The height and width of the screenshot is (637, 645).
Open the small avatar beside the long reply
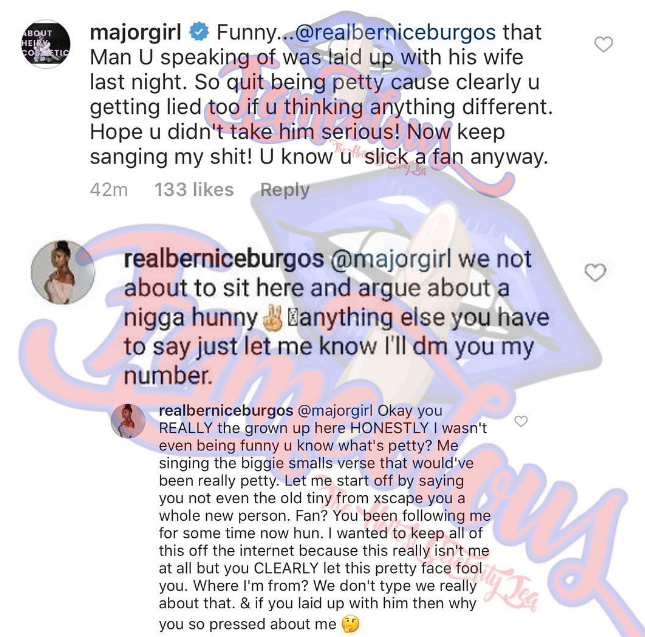[x=128, y=421]
